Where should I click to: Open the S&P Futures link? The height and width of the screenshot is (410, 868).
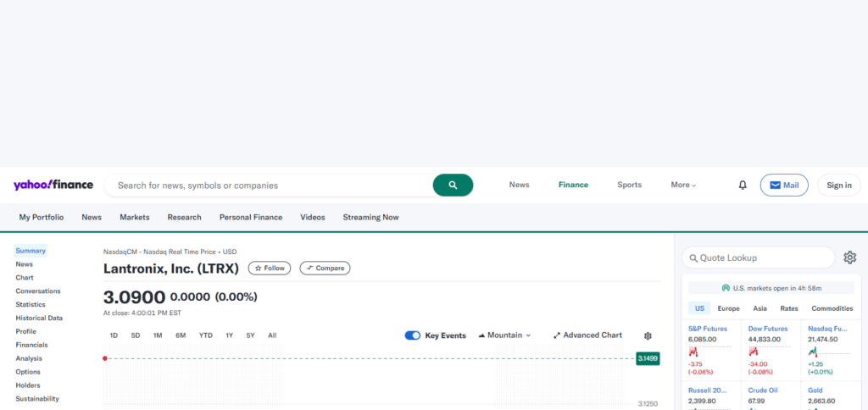coord(708,329)
